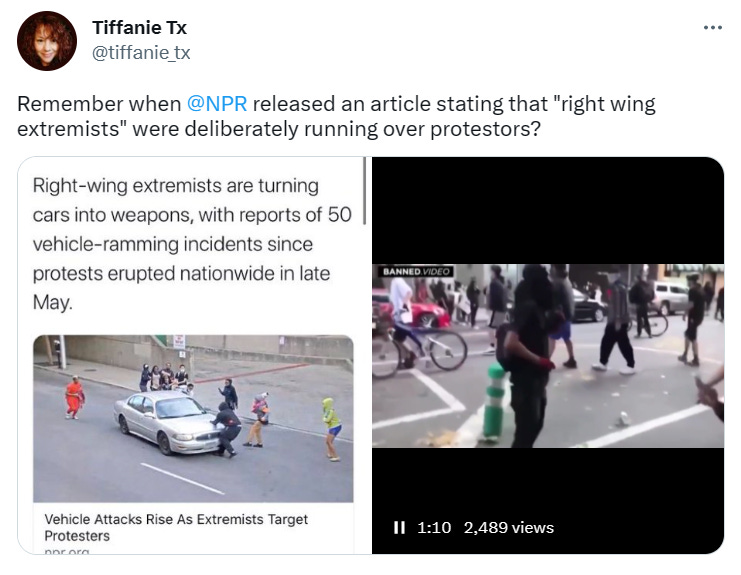
Task: Click the black area above the video
Action: tap(548, 210)
